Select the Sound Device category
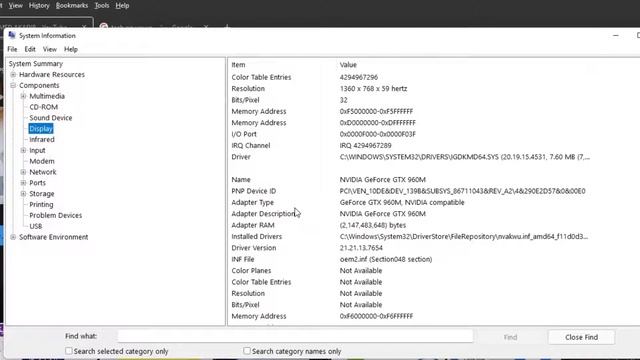 (x=51, y=118)
